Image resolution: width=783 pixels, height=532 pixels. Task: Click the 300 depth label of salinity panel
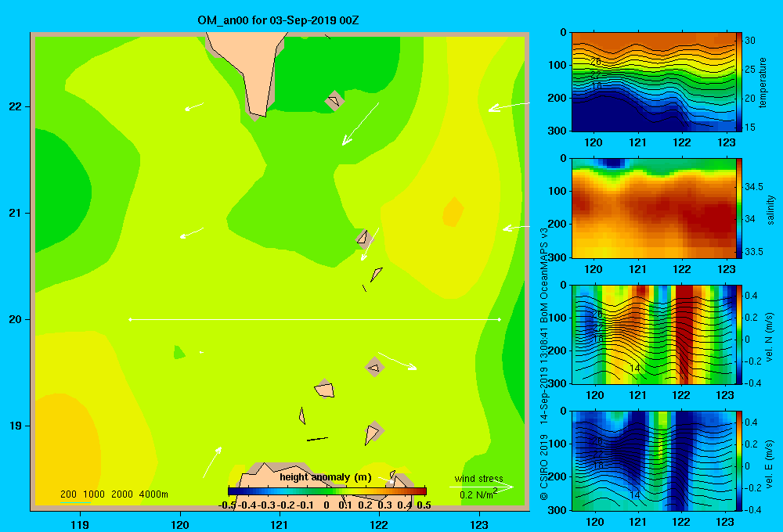557,257
